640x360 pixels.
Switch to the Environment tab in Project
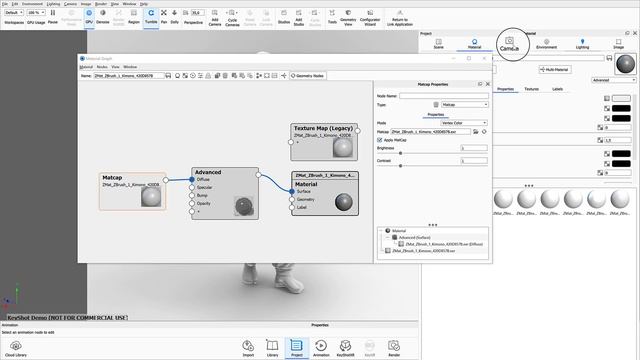tap(547, 44)
